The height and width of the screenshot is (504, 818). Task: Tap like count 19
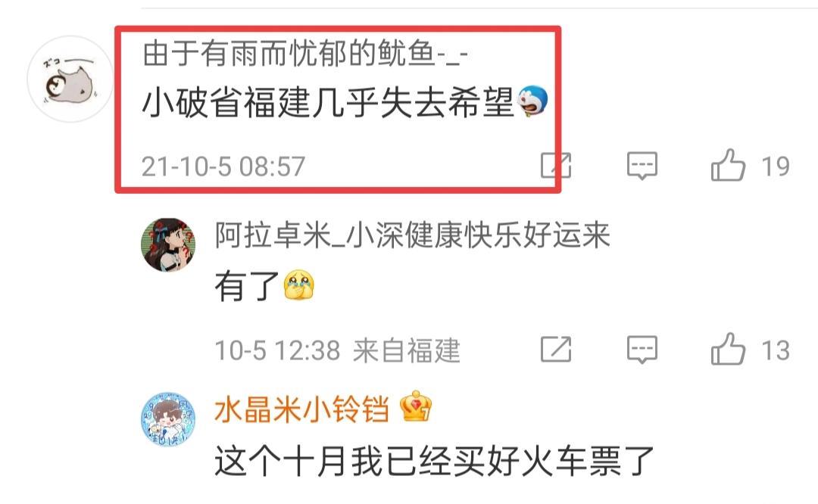coord(776,166)
